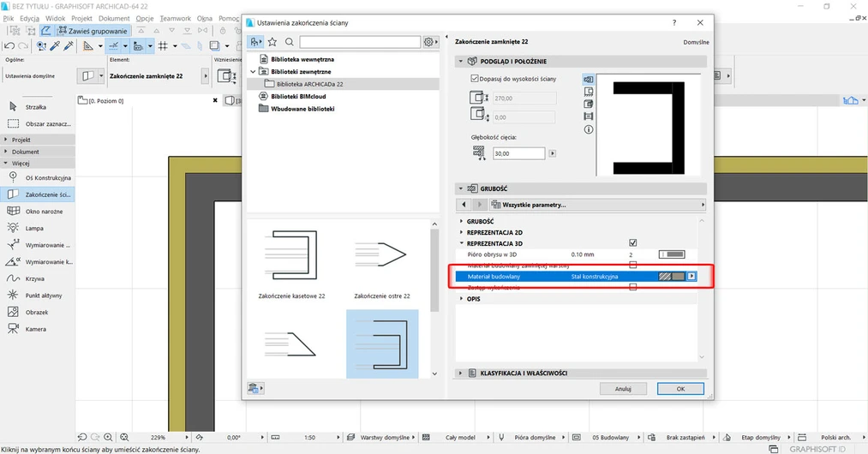Screen dimensions: 868x454
Task: Toggle Dopasuj do wysokości ściany checkbox
Action: click(474, 79)
